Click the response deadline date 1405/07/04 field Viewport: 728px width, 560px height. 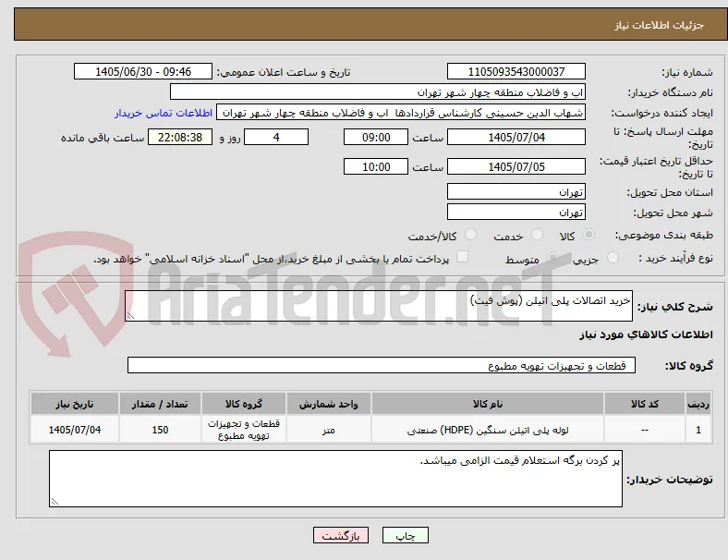(516, 137)
